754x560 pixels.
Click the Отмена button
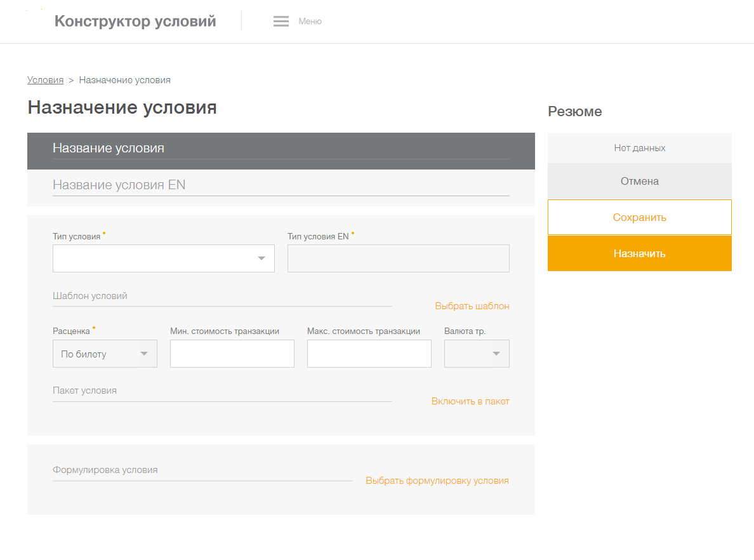click(x=640, y=182)
